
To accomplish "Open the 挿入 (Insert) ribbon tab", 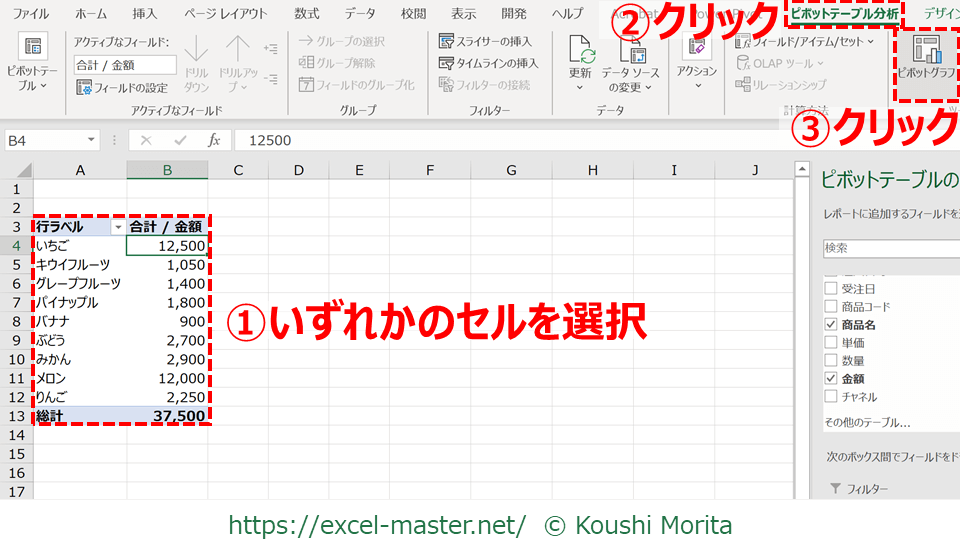I will coord(144,14).
